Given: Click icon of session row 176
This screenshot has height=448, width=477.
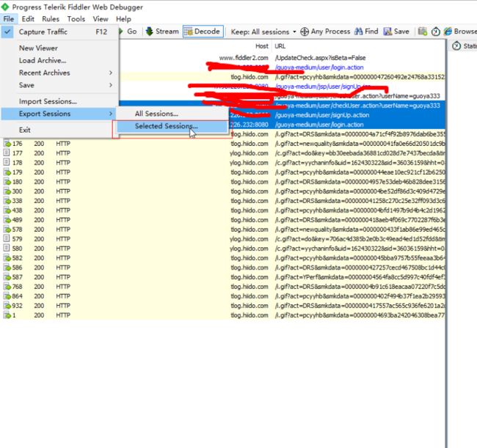Looking at the screenshot, I should point(7,144).
